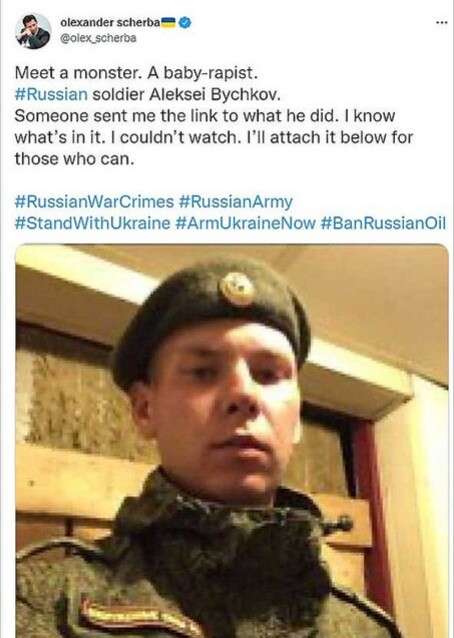
Task: Select the #RussianArmy hashtag
Action: click(x=236, y=202)
